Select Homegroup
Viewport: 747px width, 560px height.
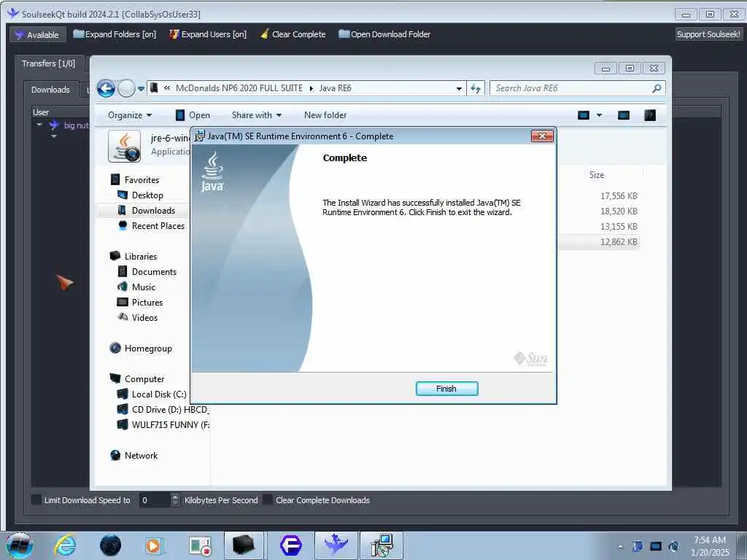pos(147,349)
